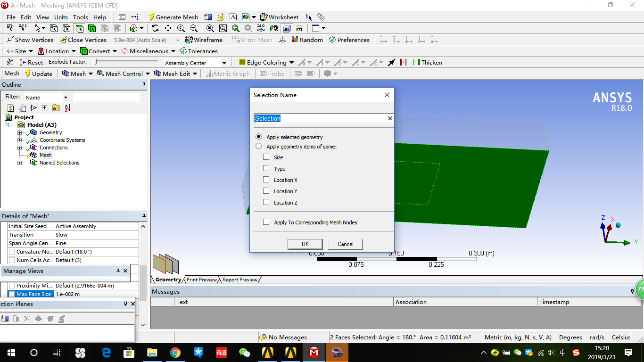Open Google Chrome from the taskbar

pyautogui.click(x=175, y=352)
